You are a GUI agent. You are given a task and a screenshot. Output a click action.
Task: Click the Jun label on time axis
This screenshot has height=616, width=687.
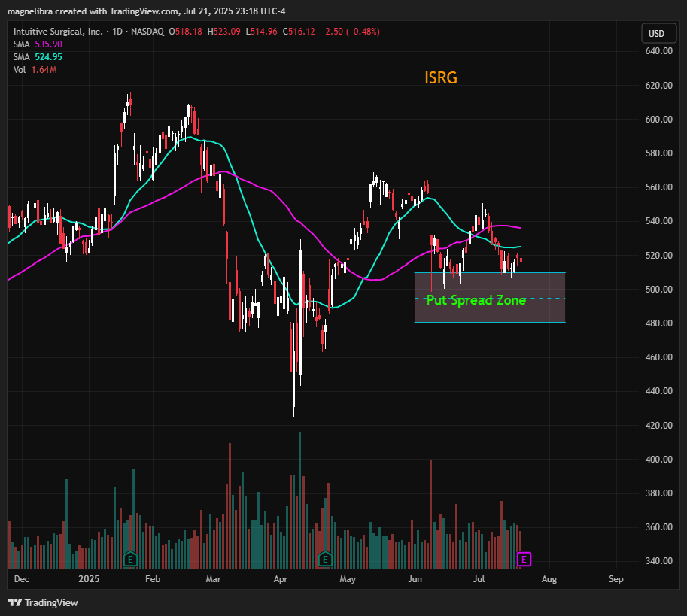coord(415,579)
